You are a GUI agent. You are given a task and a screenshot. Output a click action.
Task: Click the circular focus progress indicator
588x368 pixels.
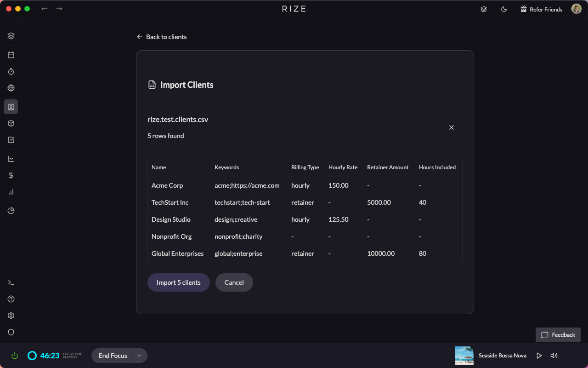coord(32,355)
